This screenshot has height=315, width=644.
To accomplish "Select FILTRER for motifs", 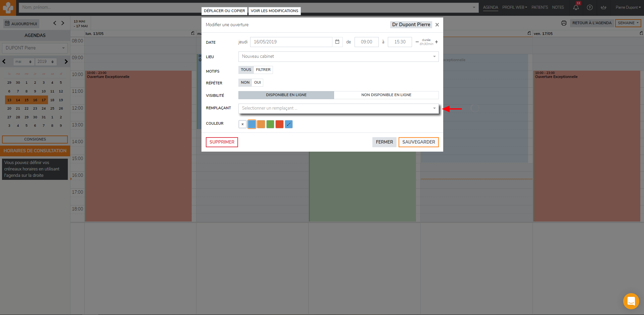I will [263, 70].
